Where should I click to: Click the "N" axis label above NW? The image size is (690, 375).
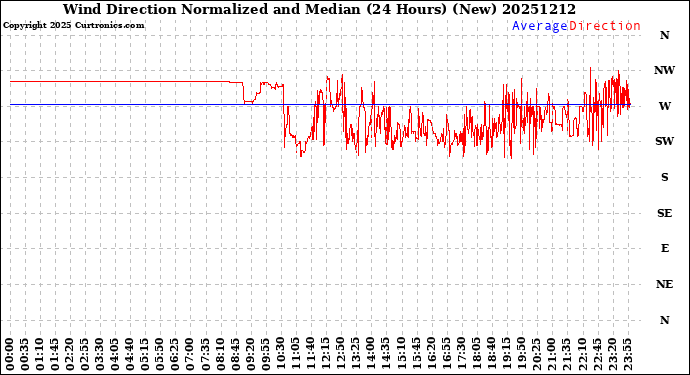[664, 35]
